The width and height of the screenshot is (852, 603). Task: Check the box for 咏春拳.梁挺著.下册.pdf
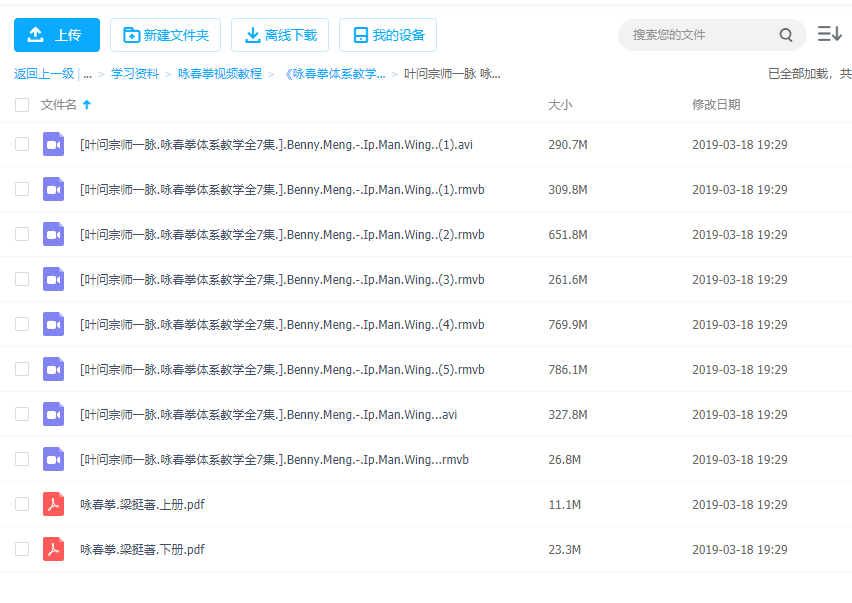(x=22, y=549)
